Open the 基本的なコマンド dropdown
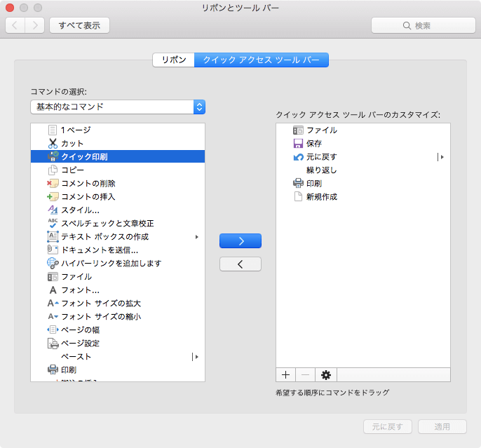 click(118, 107)
